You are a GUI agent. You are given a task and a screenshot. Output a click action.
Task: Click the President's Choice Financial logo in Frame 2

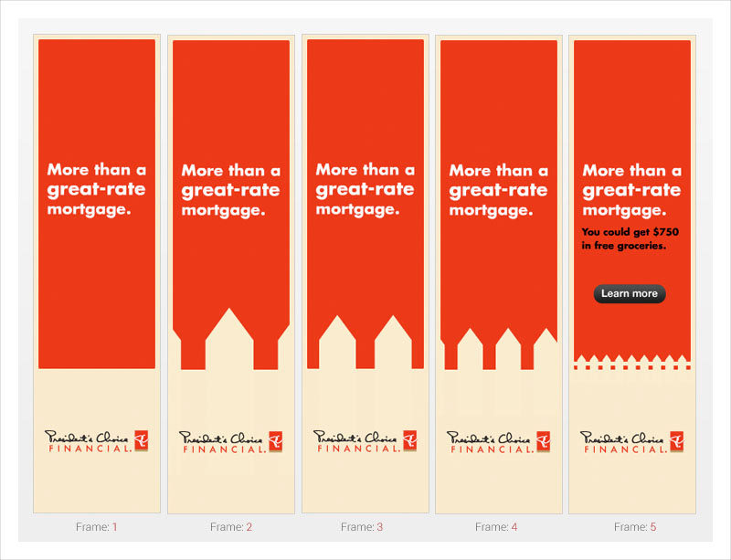[x=231, y=441]
